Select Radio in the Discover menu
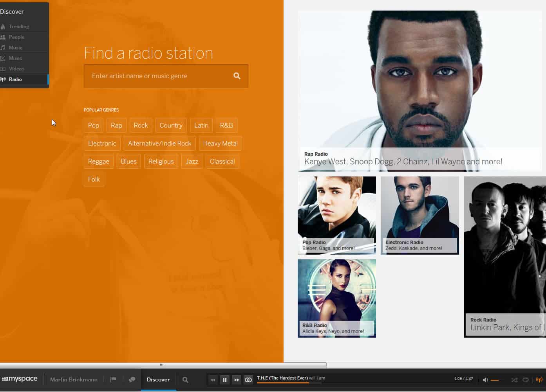 point(24,79)
